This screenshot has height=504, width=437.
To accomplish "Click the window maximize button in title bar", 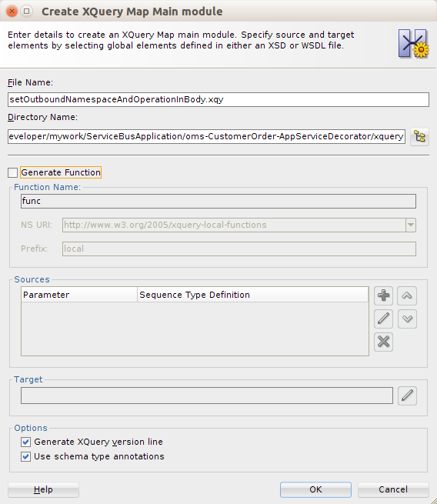I will click(x=27, y=12).
